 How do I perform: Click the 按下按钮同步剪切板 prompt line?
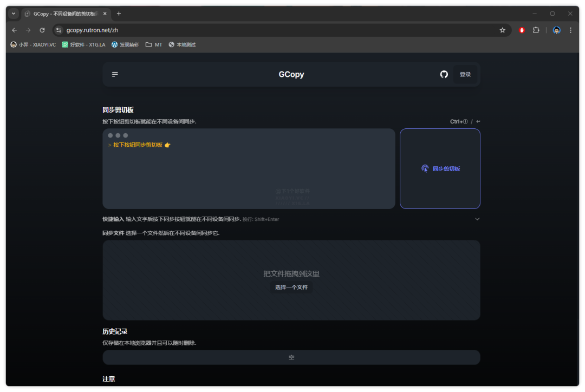tap(139, 145)
